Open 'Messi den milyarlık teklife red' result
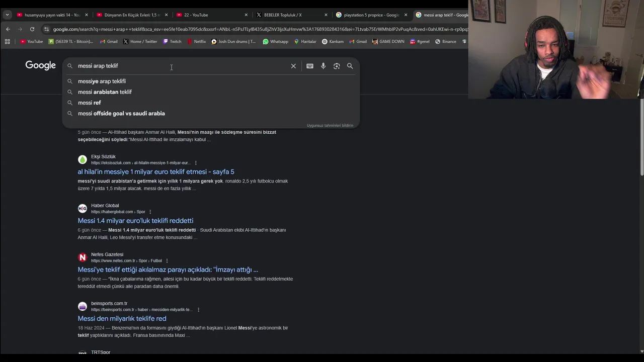 click(x=122, y=318)
